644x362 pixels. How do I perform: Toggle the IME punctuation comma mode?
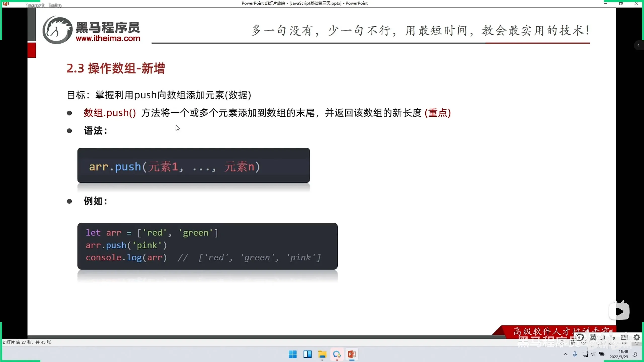[614, 338]
